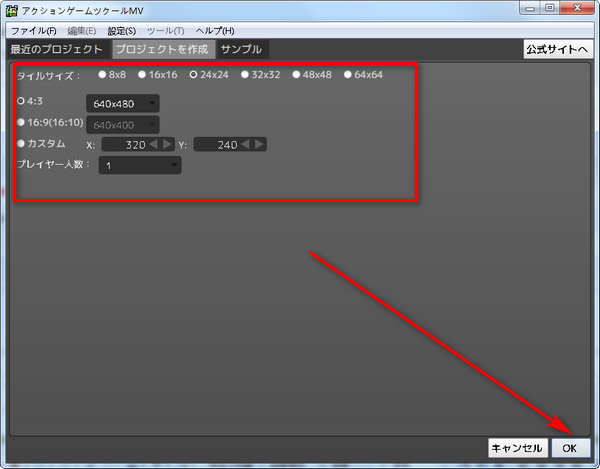This screenshot has height=469, width=600.
Task: Switch to the サンプル tab
Action: 242,49
